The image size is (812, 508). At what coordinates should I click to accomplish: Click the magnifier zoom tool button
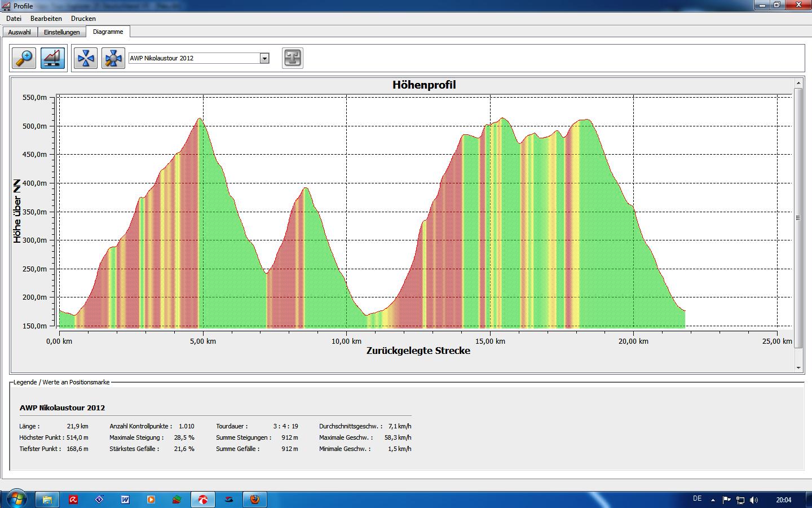pyautogui.click(x=24, y=58)
